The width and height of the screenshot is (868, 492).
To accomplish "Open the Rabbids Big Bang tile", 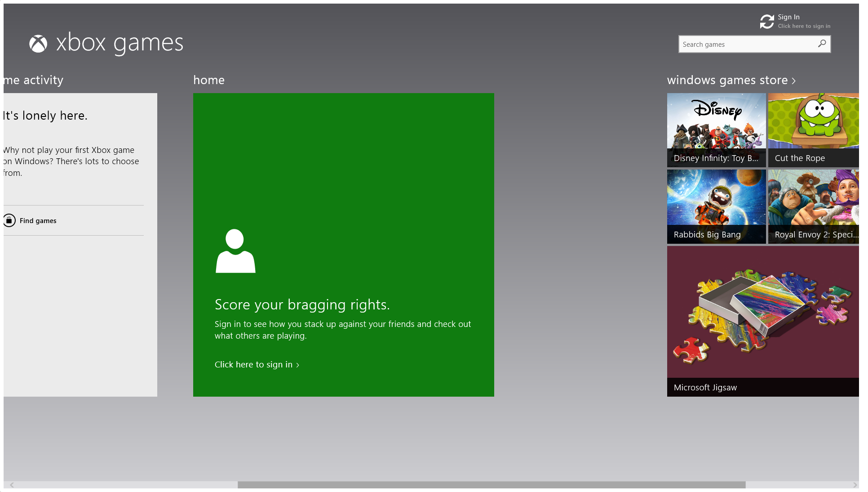I will (x=716, y=206).
